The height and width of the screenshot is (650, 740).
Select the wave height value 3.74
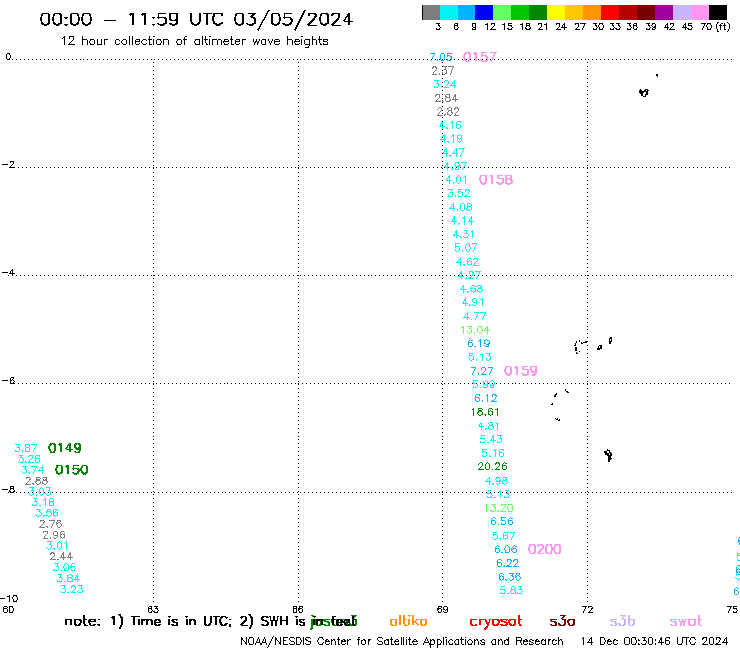coord(33,470)
